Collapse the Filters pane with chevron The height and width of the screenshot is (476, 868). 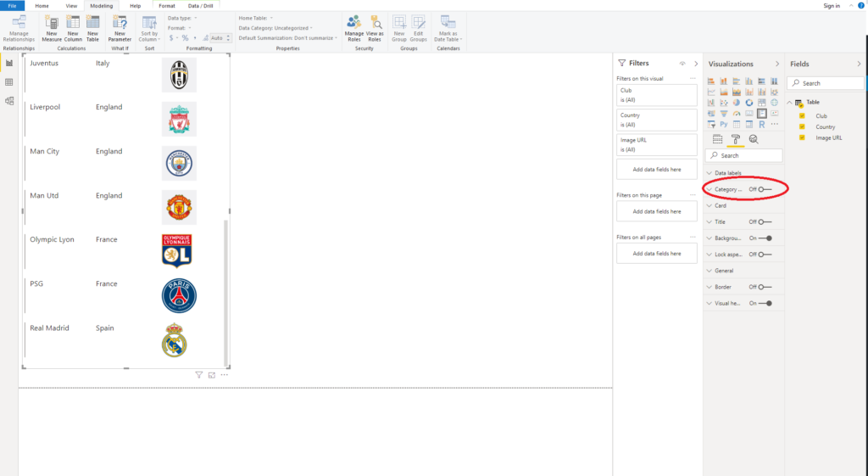click(696, 64)
